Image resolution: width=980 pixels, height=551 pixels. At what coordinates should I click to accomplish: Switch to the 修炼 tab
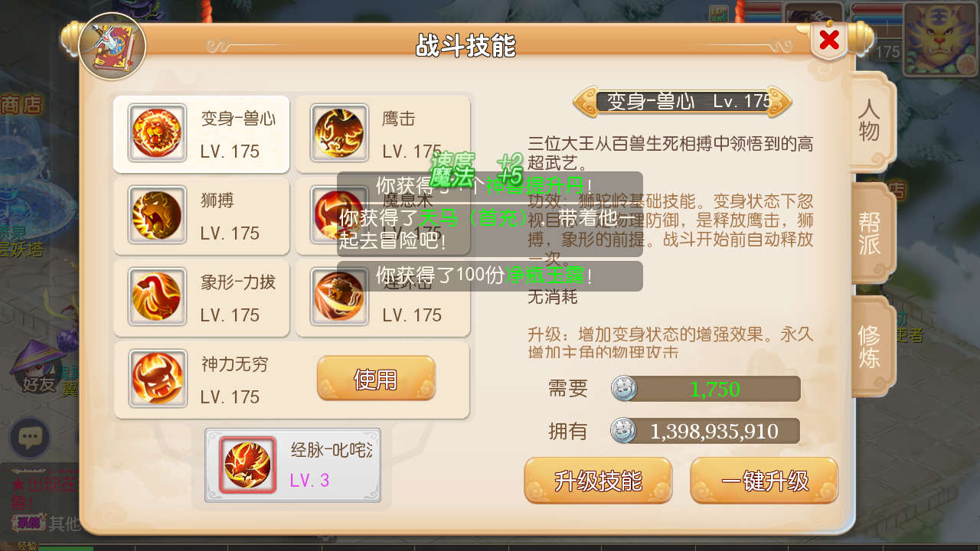point(869,346)
